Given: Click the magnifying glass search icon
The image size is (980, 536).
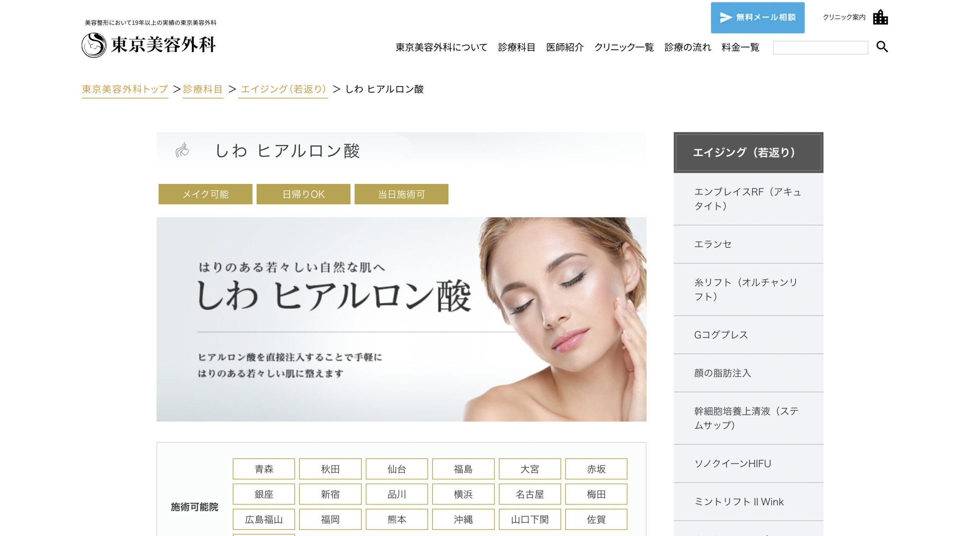Looking at the screenshot, I should tap(882, 47).
